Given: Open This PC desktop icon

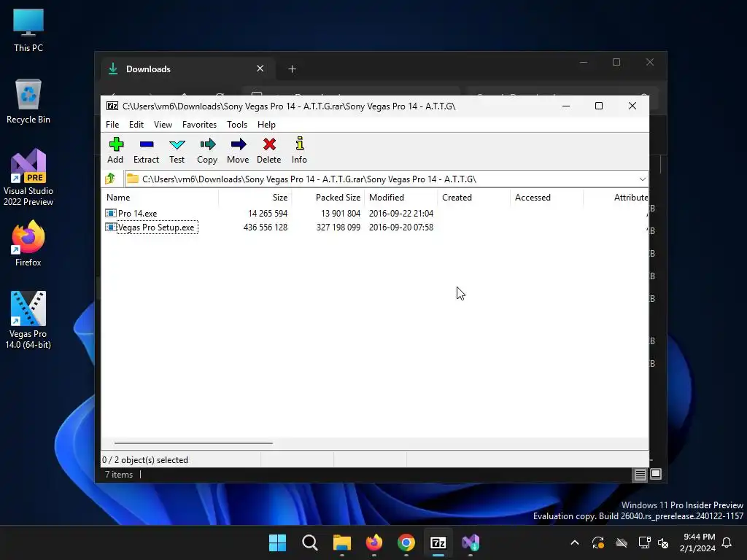Looking at the screenshot, I should [28, 31].
